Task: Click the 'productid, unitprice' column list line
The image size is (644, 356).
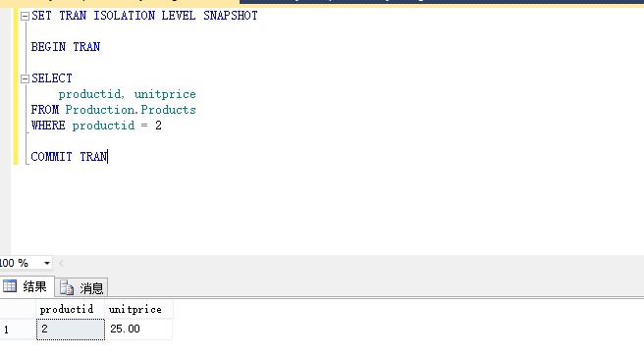Action: point(128,94)
